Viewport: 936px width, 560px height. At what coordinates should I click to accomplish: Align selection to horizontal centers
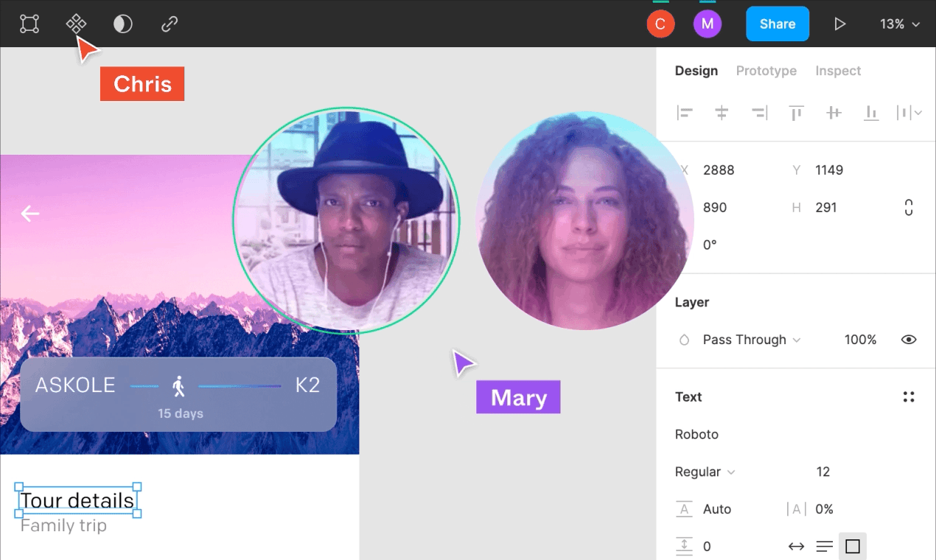[722, 113]
